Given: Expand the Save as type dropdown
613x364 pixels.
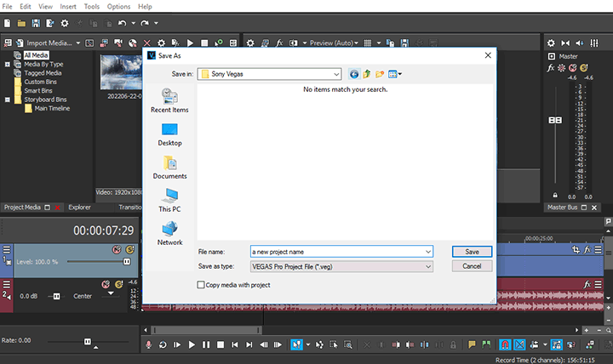Looking at the screenshot, I should [427, 266].
